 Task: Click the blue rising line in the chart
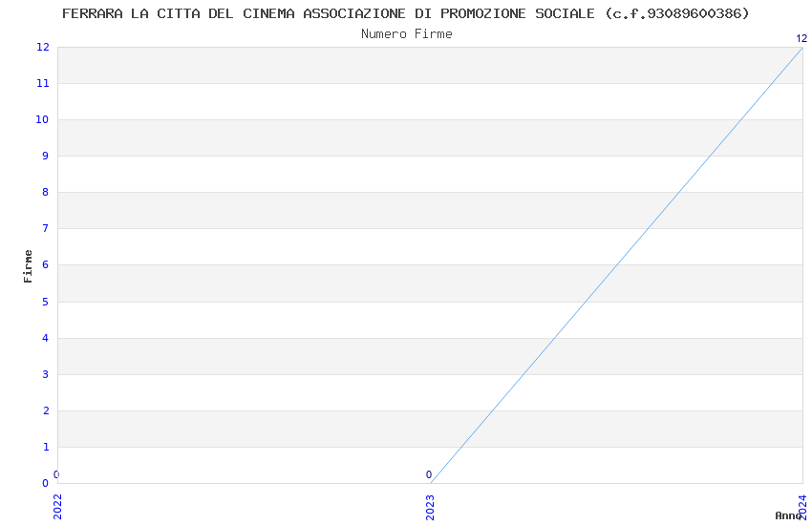[616, 265]
